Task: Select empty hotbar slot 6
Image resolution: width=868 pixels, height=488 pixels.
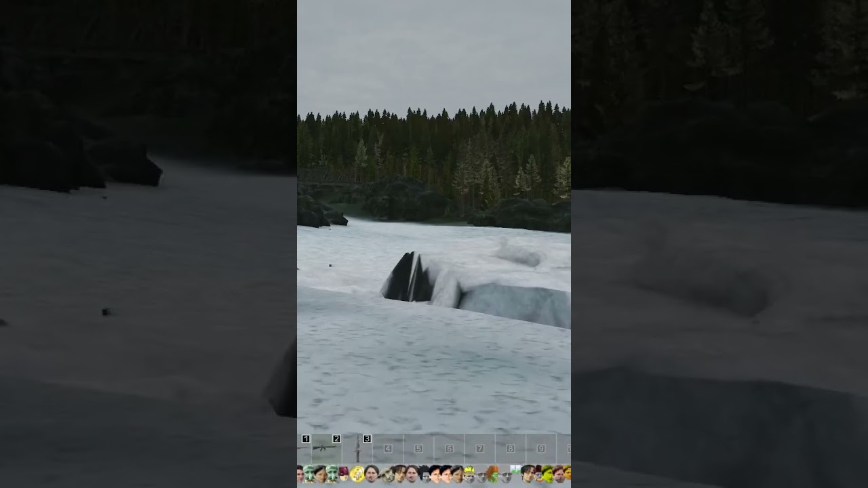Action: point(449,449)
